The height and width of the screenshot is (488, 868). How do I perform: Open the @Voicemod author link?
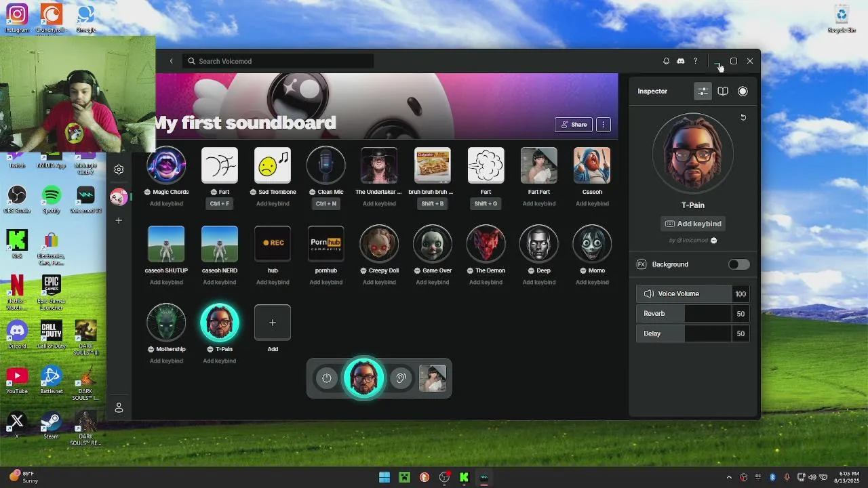[692, 240]
